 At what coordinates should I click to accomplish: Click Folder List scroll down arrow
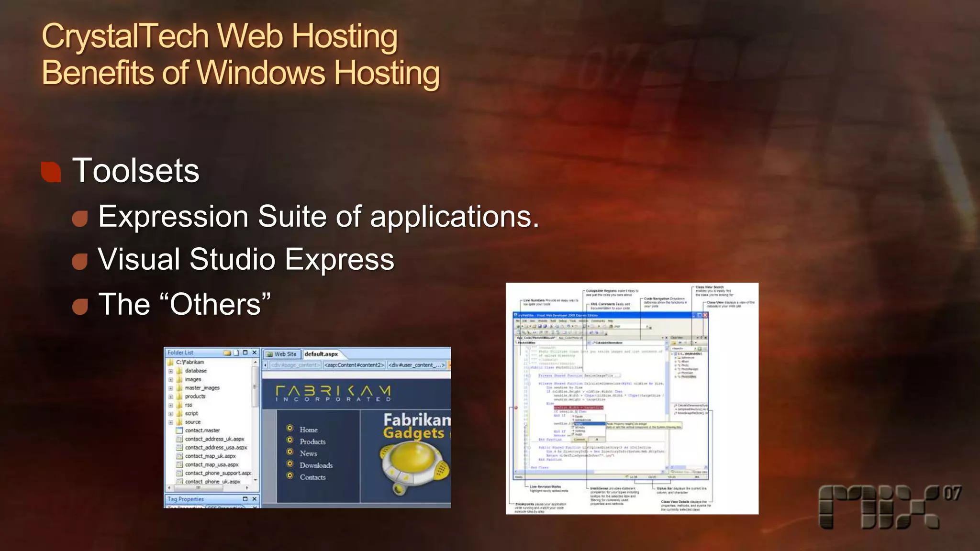pos(255,480)
